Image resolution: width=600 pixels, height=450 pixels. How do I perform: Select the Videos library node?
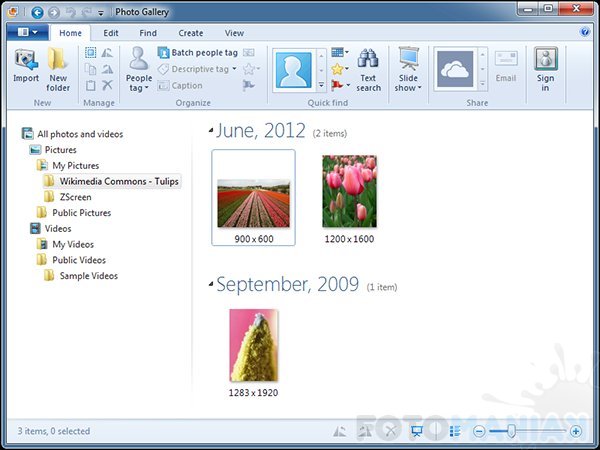(51, 228)
